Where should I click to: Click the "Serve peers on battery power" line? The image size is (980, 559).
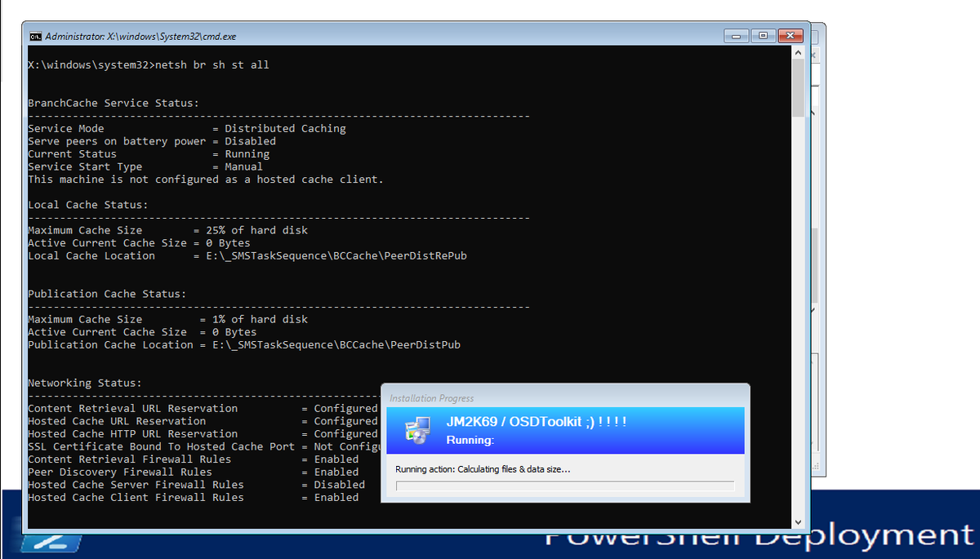tap(152, 141)
